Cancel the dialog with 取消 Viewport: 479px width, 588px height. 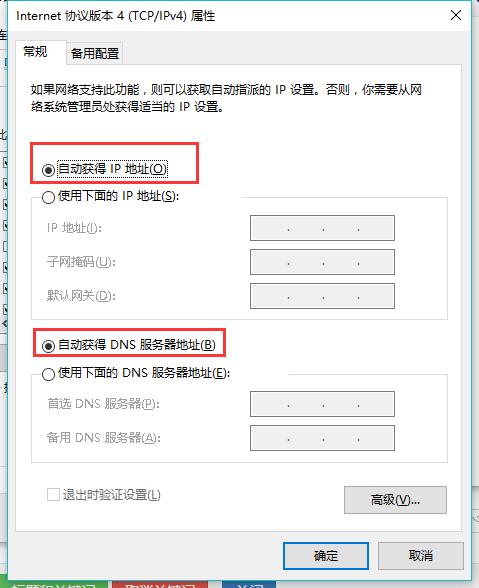coord(421,555)
